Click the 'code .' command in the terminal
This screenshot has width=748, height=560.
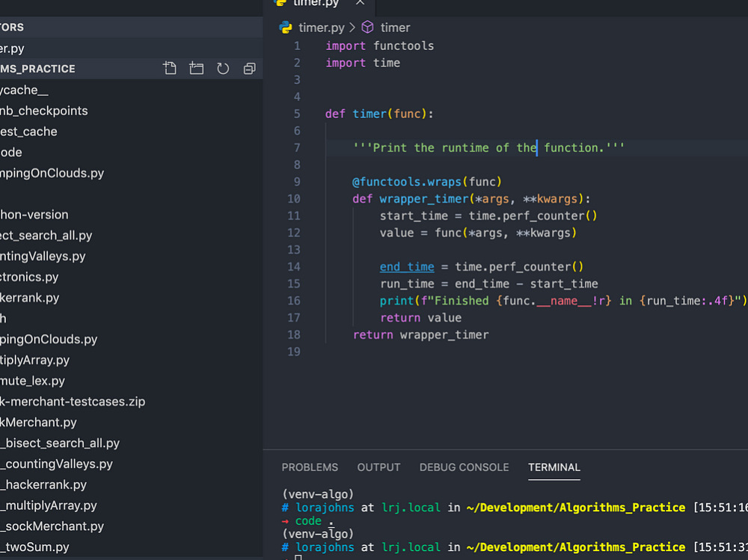click(x=314, y=521)
